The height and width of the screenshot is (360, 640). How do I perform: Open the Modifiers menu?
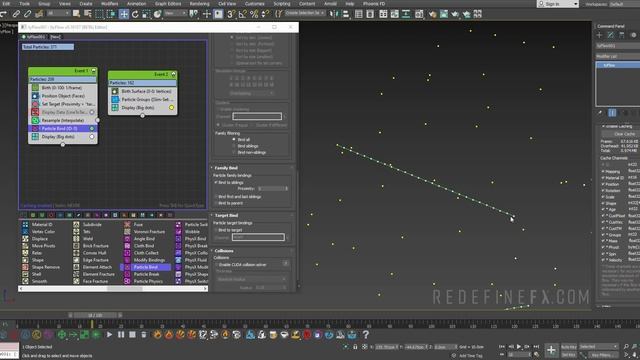coord(109,4)
